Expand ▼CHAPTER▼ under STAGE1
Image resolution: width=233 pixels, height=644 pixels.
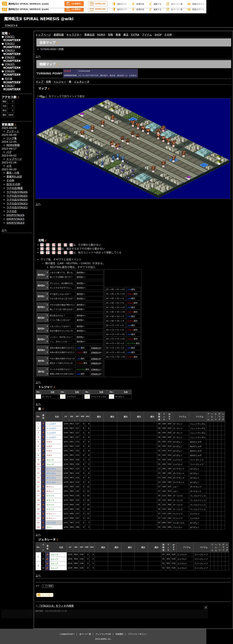click(x=12, y=40)
